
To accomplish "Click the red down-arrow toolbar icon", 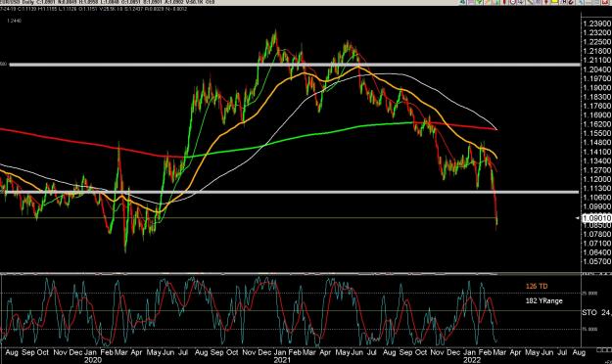I will (546, 2).
